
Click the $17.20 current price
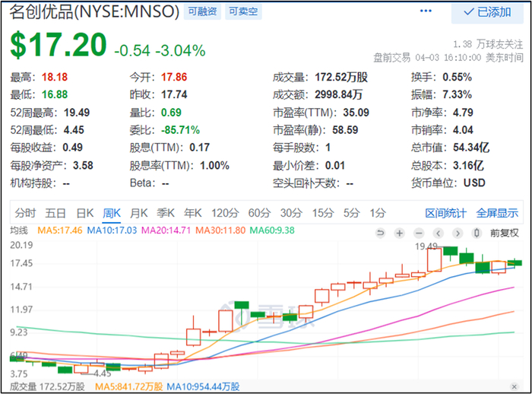click(59, 44)
